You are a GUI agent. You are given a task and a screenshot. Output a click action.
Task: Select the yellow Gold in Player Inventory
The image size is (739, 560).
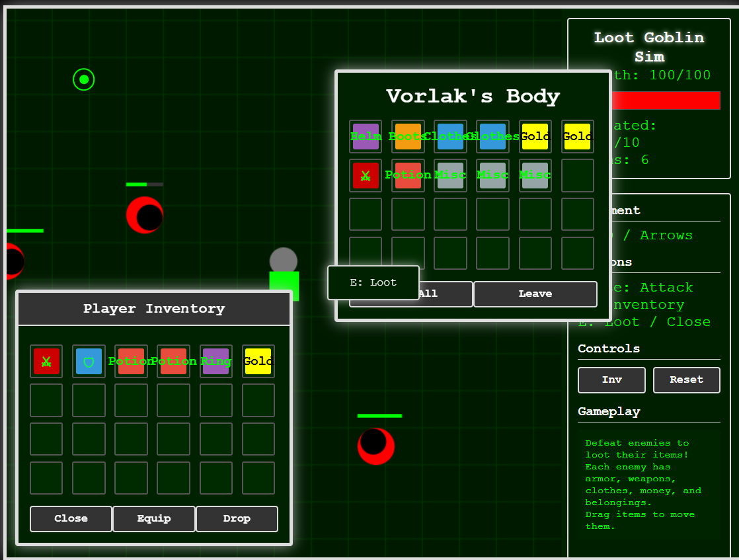pos(258,361)
